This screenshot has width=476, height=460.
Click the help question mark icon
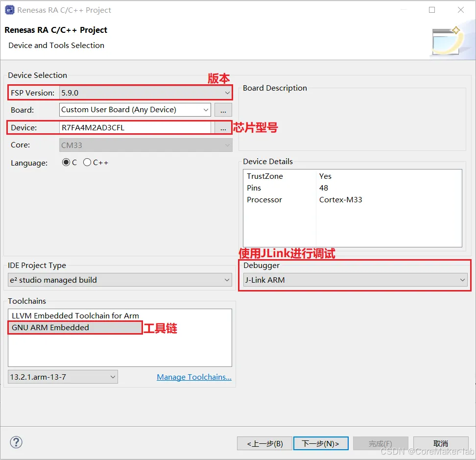pos(16,442)
